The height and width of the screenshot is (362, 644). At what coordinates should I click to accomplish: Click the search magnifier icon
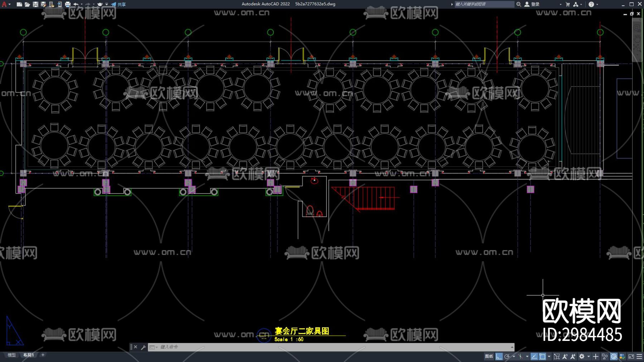(518, 4)
